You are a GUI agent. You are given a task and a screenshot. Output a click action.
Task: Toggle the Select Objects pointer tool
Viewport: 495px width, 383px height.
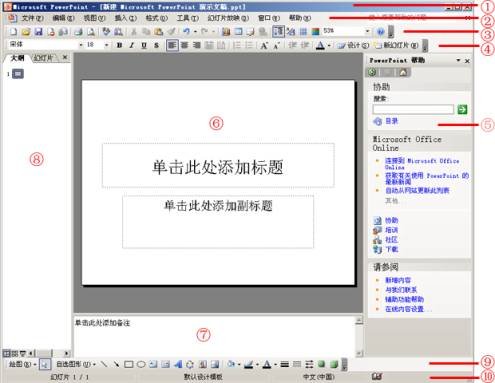[x=45, y=364]
